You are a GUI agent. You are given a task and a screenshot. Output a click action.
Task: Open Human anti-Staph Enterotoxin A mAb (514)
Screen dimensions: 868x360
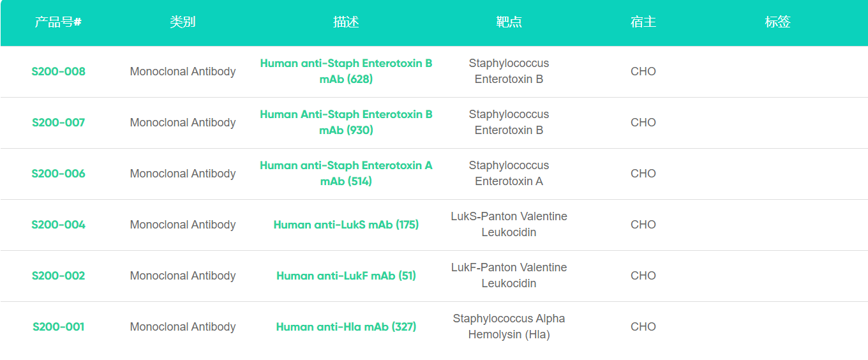tap(346, 174)
